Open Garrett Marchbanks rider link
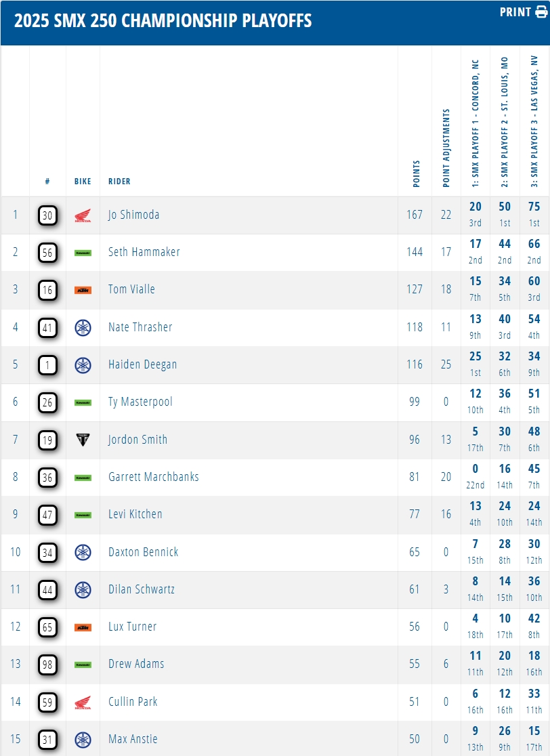Image resolution: width=550 pixels, height=756 pixels. click(x=154, y=477)
